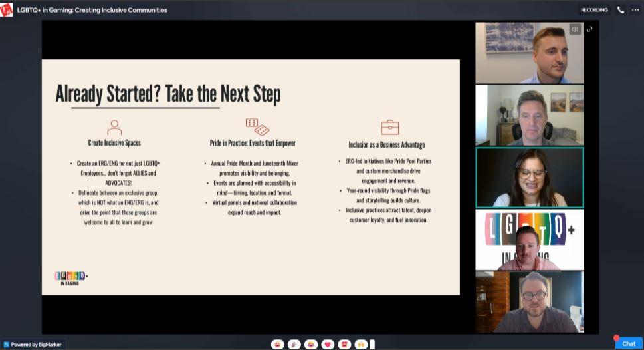Send the heart-eyes emoji reaction
644x350 pixels.
coord(344,344)
